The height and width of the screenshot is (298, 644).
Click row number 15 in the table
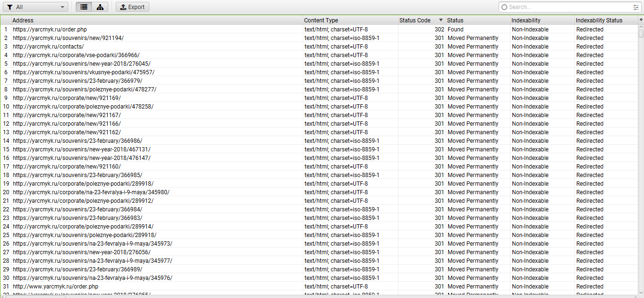pos(6,149)
